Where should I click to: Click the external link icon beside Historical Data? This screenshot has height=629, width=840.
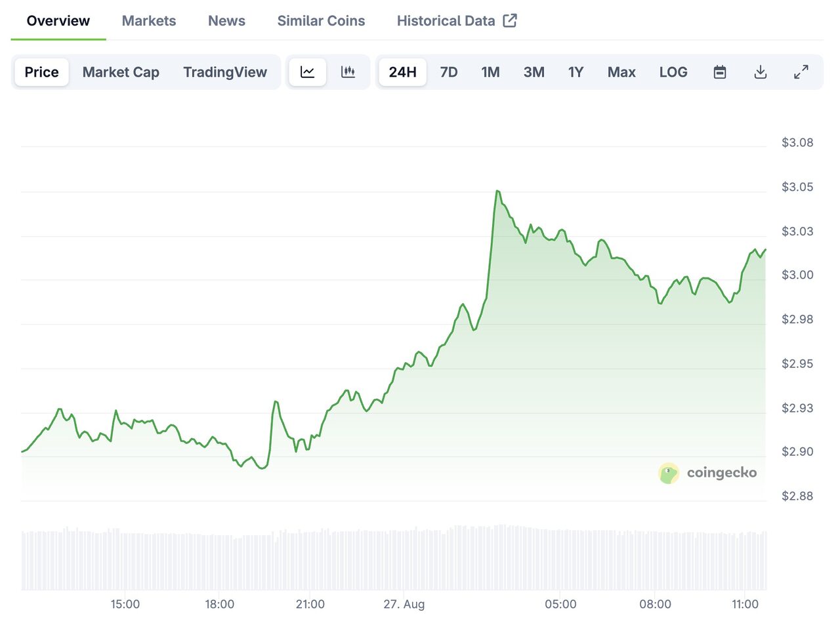510,20
